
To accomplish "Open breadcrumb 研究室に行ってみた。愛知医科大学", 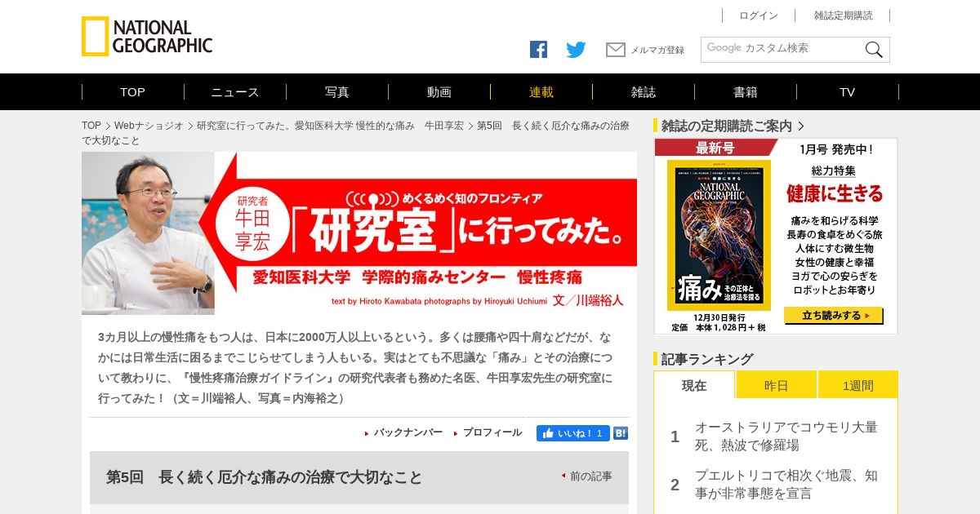I will (x=330, y=126).
